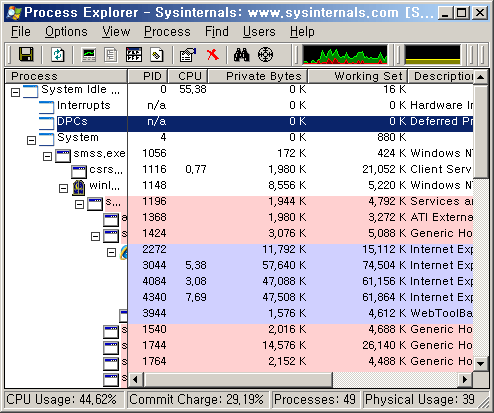Click the Refresh Now toolbar icon

pos(58,54)
